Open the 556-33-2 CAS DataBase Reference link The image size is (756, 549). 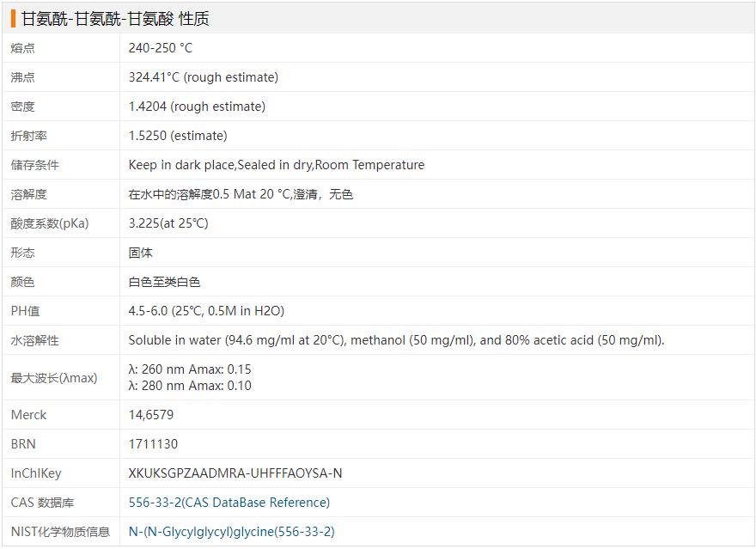point(229,503)
